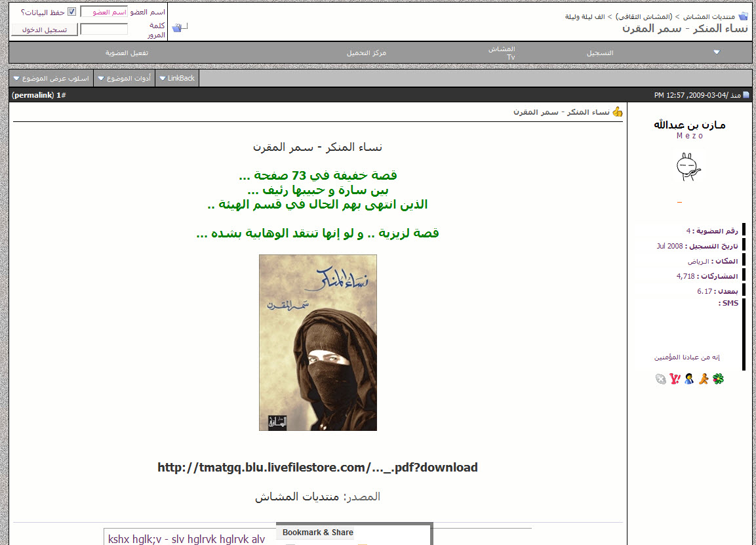Open the منتديات المشاش breadcrumb link
The image size is (756, 545).
708,17
